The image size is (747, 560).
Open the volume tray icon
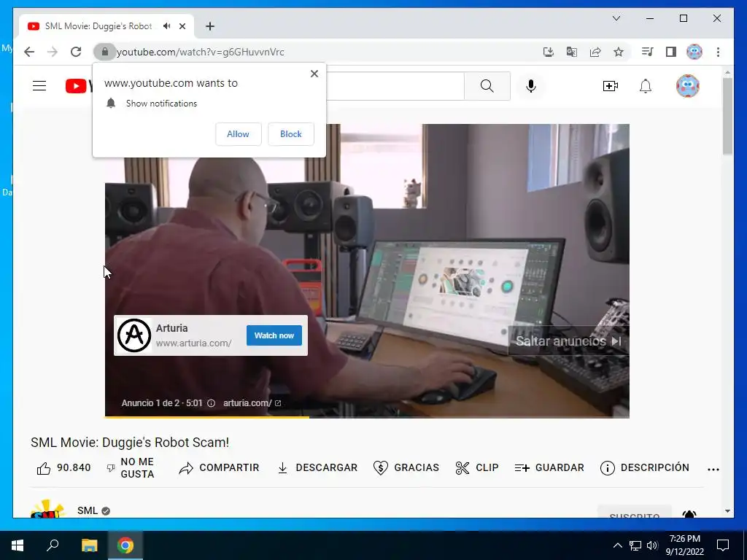(652, 545)
